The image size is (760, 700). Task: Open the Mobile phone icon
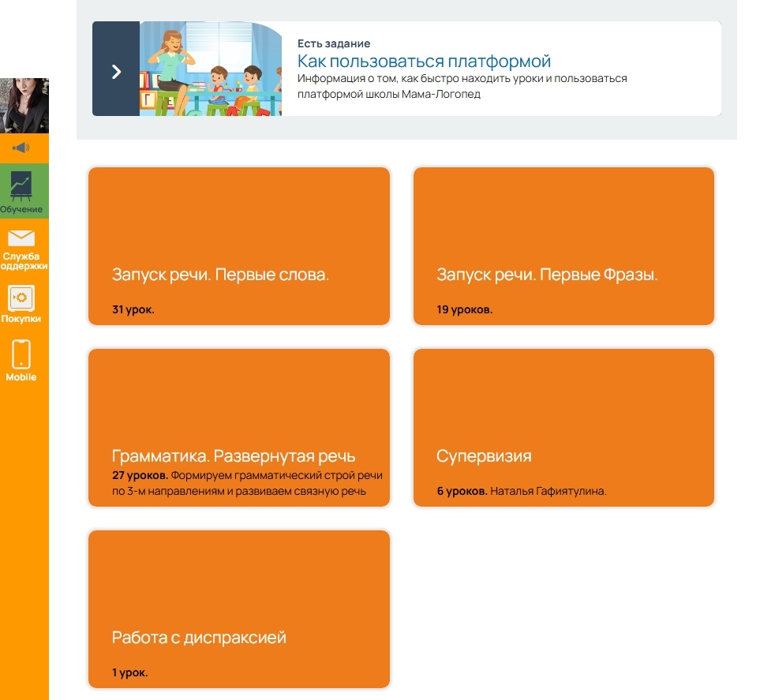(21, 354)
